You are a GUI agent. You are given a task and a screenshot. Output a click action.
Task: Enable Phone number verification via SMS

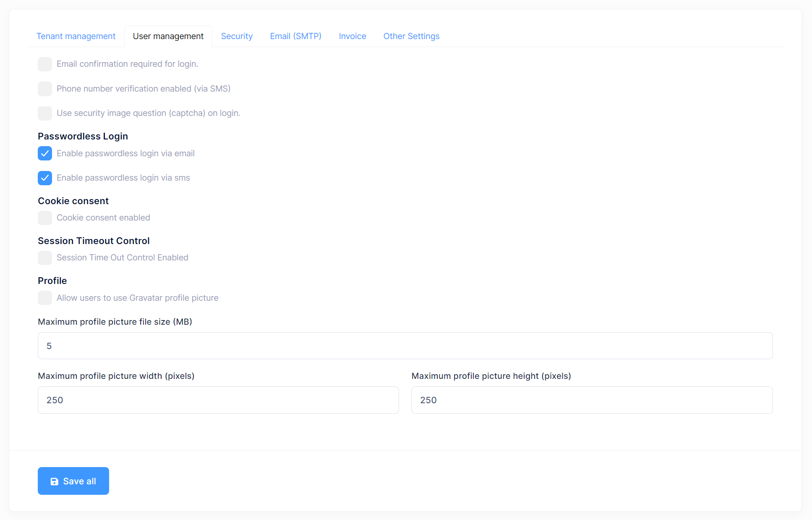click(x=45, y=88)
